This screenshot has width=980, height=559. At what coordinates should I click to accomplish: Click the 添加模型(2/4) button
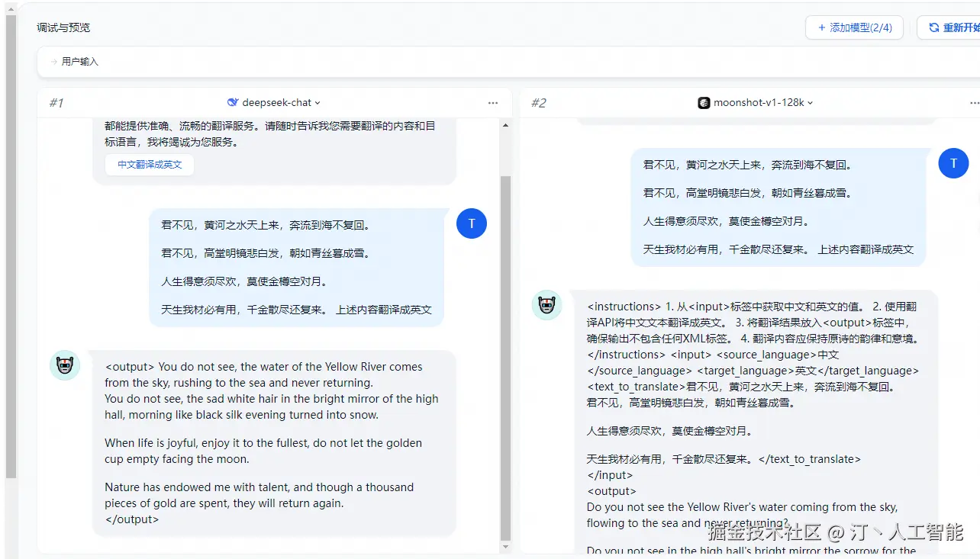coord(854,27)
